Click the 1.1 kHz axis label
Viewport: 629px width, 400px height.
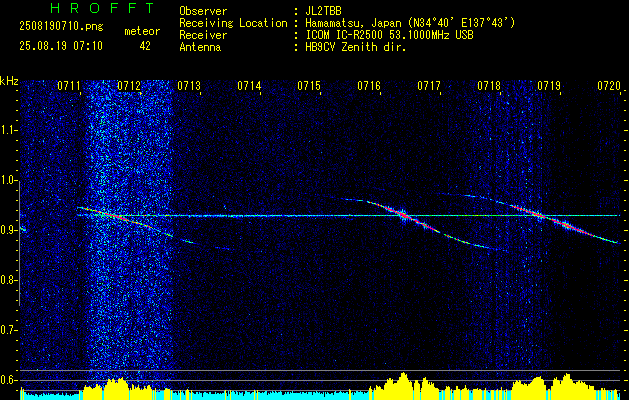click(x=8, y=130)
